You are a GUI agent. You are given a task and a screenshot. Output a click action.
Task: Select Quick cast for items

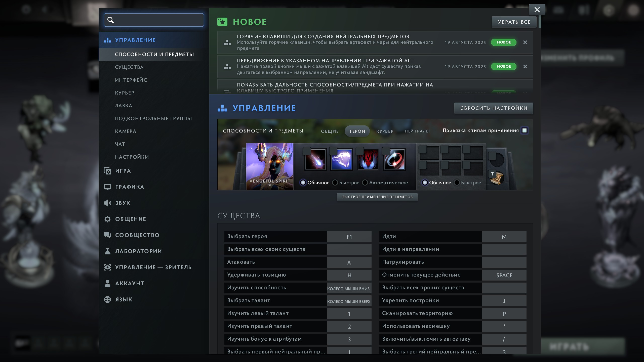coord(457,183)
